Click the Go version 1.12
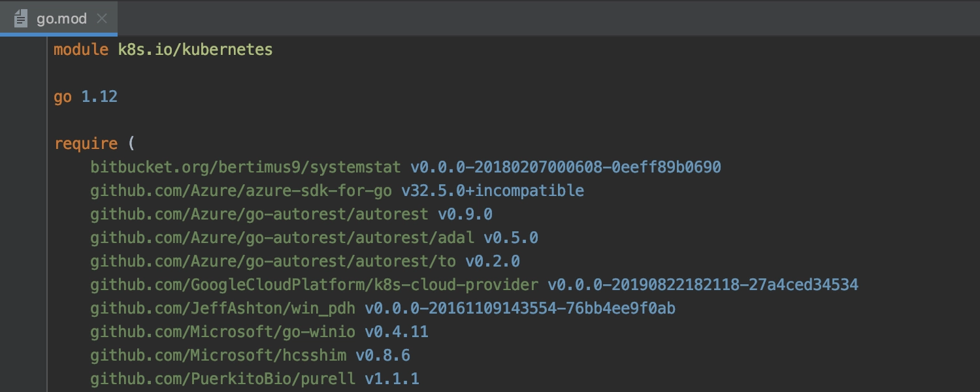The image size is (980, 392). click(x=99, y=97)
